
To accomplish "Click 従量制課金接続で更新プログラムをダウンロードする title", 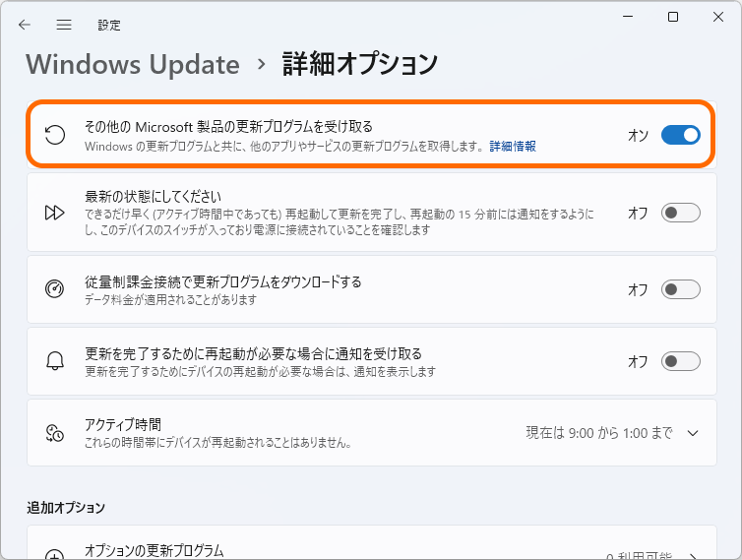I will pyautogui.click(x=222, y=282).
